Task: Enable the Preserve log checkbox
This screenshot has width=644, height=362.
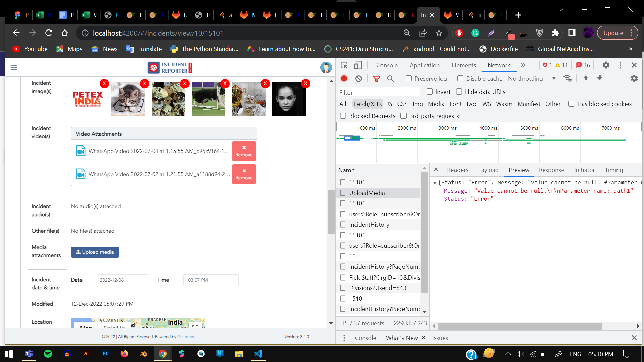Action: tap(409, 78)
